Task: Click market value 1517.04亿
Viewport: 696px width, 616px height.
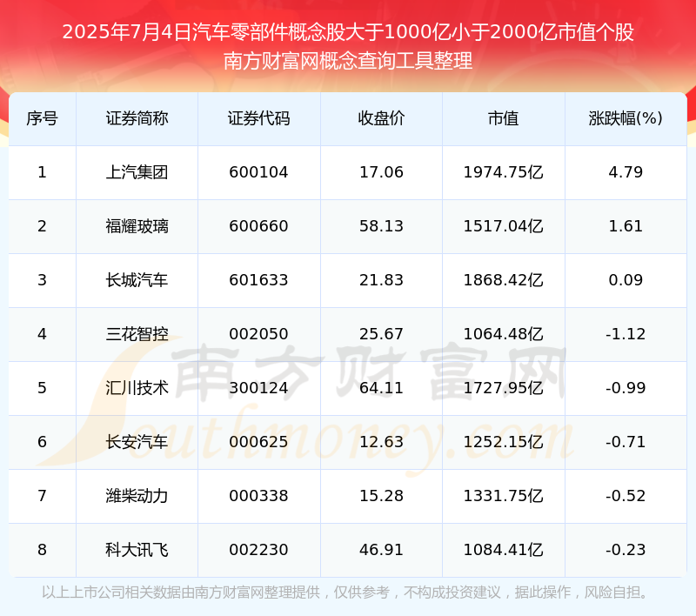Action: pos(504,226)
